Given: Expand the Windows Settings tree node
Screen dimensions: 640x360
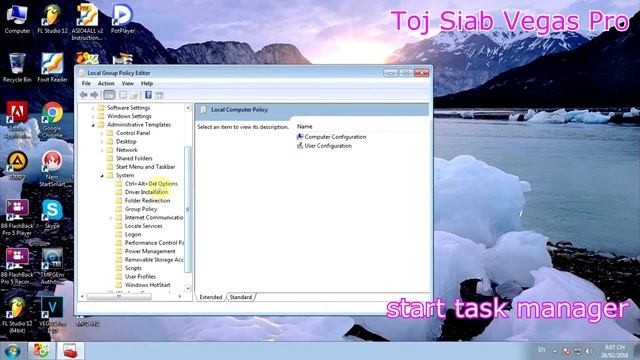Looking at the screenshot, I should click(x=93, y=116).
